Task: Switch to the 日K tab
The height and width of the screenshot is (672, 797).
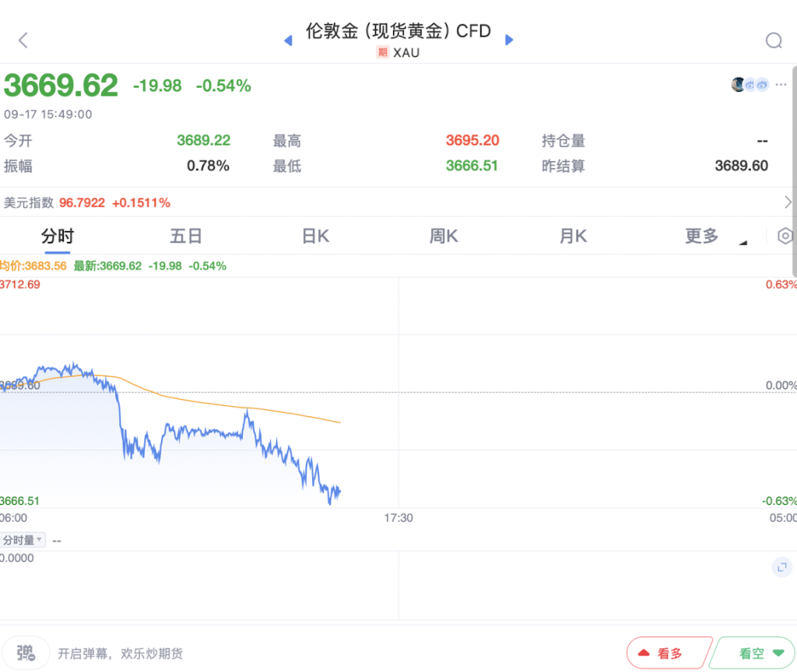Action: click(x=316, y=236)
